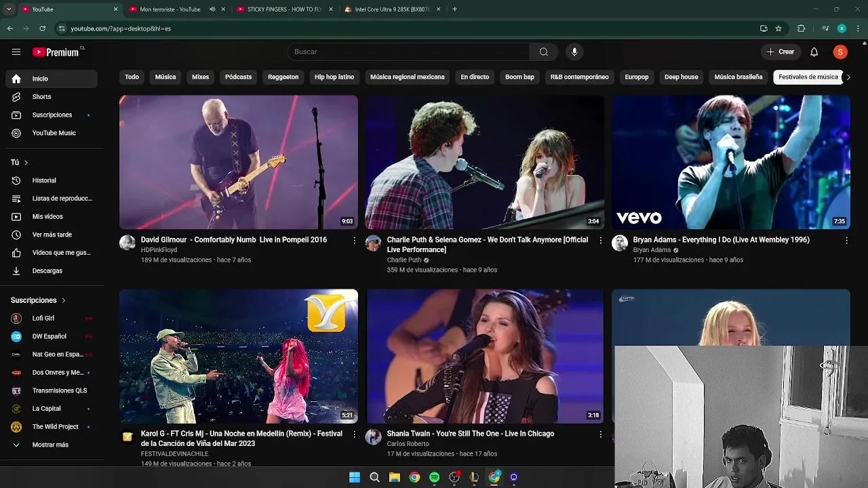The height and width of the screenshot is (488, 868).
Task: Switch to the Intel Core Ultra 9 tab
Action: coord(391,9)
